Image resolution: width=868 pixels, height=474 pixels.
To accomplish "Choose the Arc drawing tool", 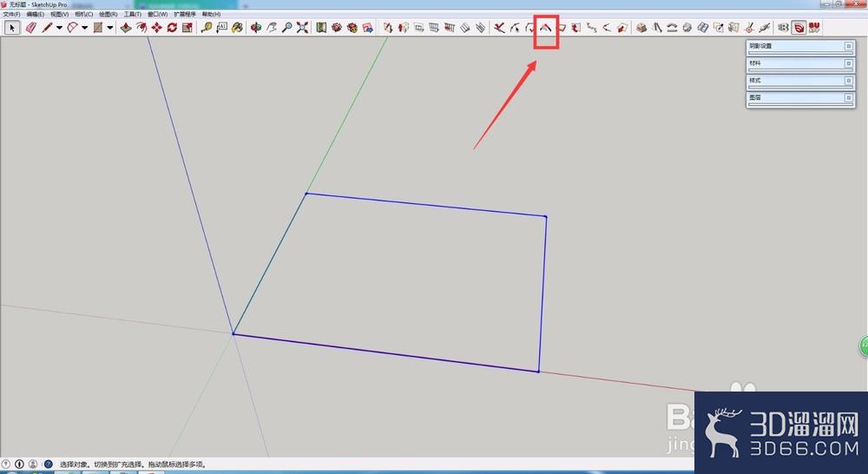I will tap(73, 27).
